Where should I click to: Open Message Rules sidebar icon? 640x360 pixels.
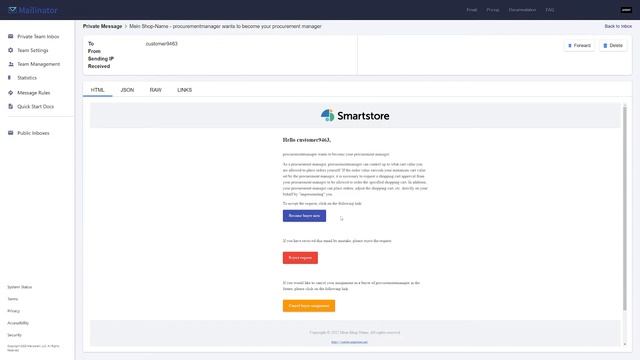(11, 93)
